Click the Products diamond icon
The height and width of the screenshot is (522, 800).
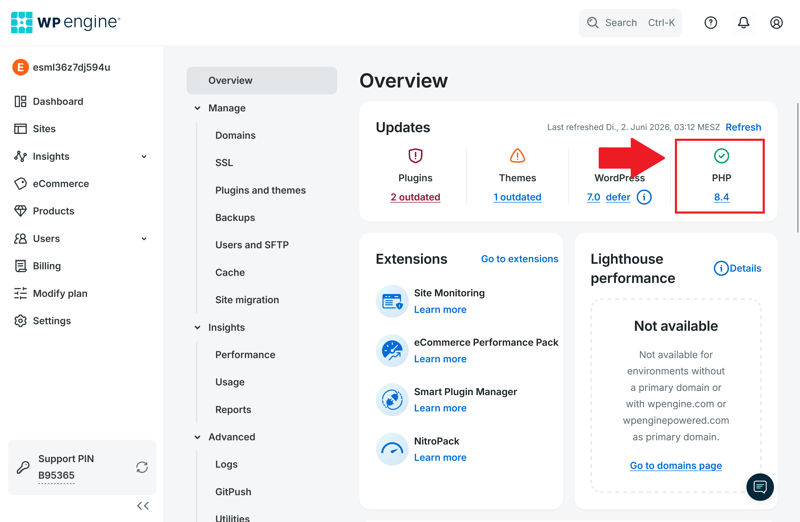pyautogui.click(x=20, y=211)
